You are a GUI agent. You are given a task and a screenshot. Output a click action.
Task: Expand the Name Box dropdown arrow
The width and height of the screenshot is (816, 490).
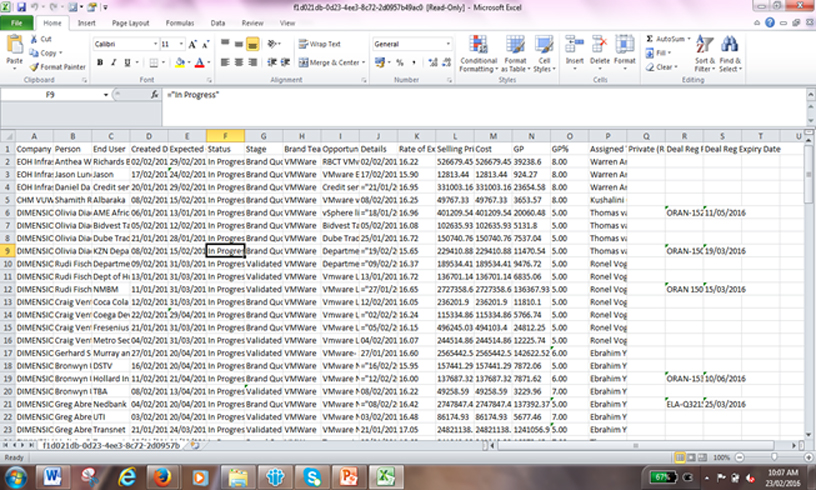pos(106,95)
